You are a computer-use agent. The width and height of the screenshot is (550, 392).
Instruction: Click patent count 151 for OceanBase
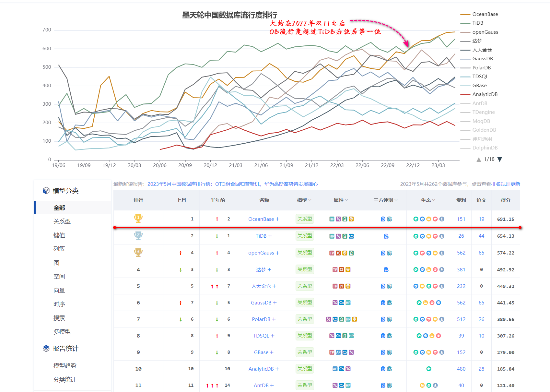(461, 219)
